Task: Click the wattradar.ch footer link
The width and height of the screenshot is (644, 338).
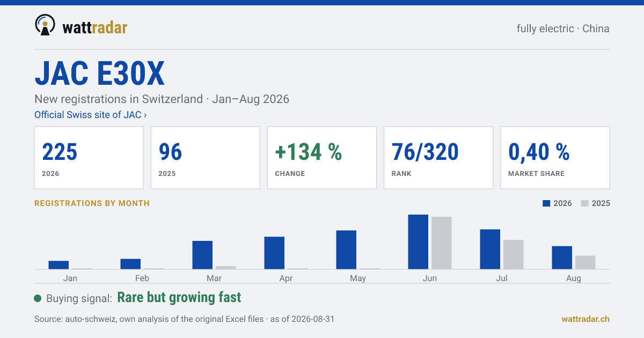Action: pyautogui.click(x=586, y=319)
